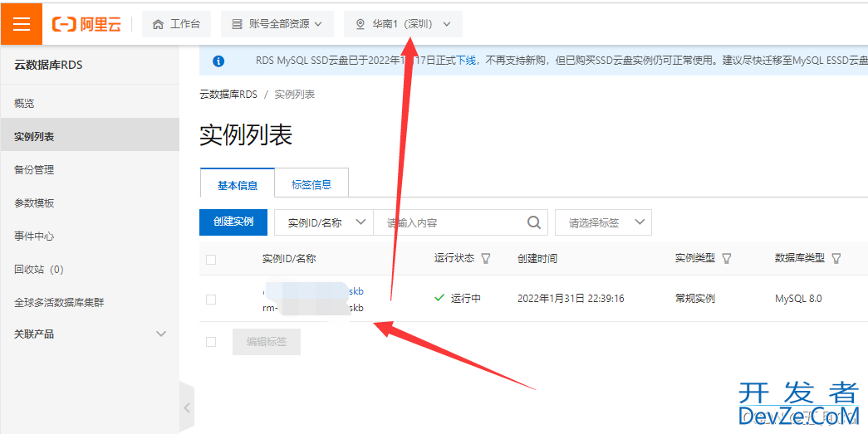
Task: Switch to the 基本信息 tab
Action: point(238,185)
